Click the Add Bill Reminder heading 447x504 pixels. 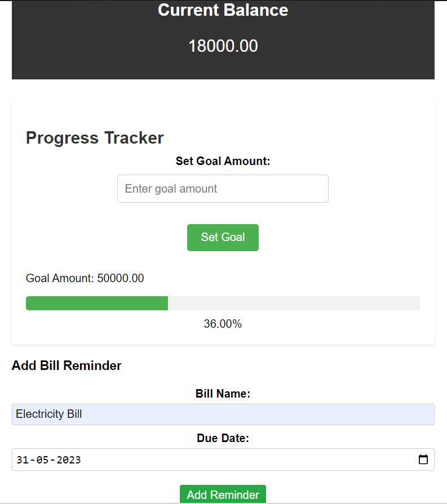(x=66, y=365)
